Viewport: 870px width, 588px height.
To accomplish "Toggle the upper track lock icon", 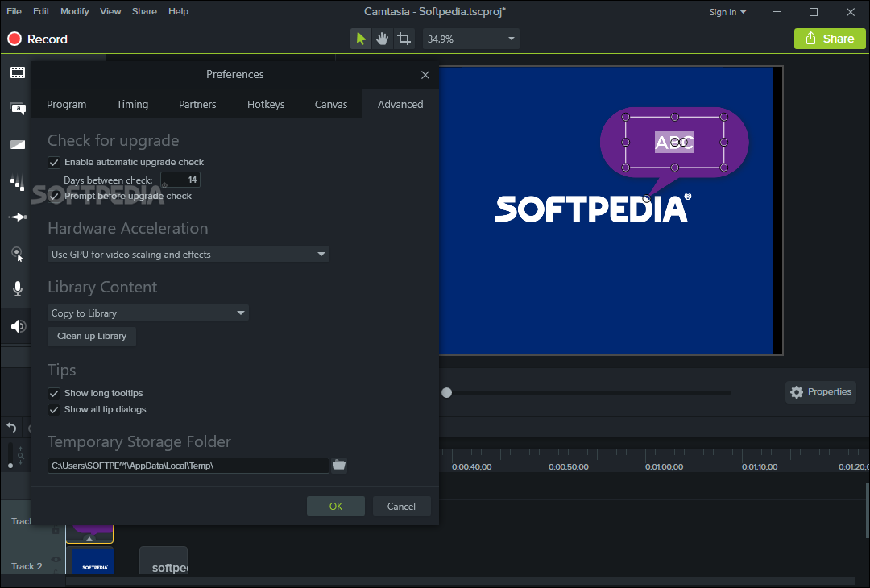I will point(56,530).
